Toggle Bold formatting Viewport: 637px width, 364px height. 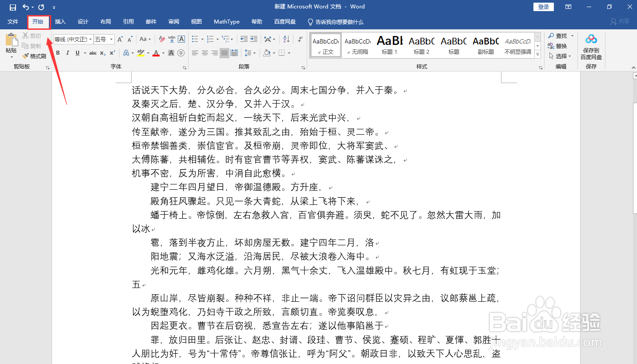click(x=57, y=53)
